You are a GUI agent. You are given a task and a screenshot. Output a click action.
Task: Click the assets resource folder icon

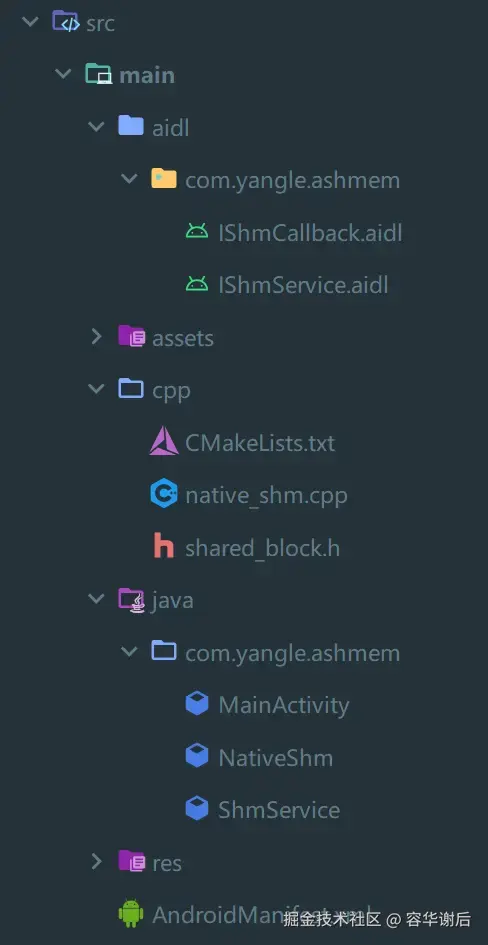click(131, 337)
